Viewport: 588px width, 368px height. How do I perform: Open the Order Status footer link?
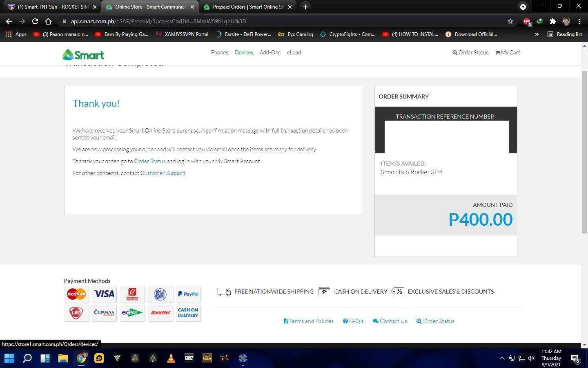(x=435, y=321)
